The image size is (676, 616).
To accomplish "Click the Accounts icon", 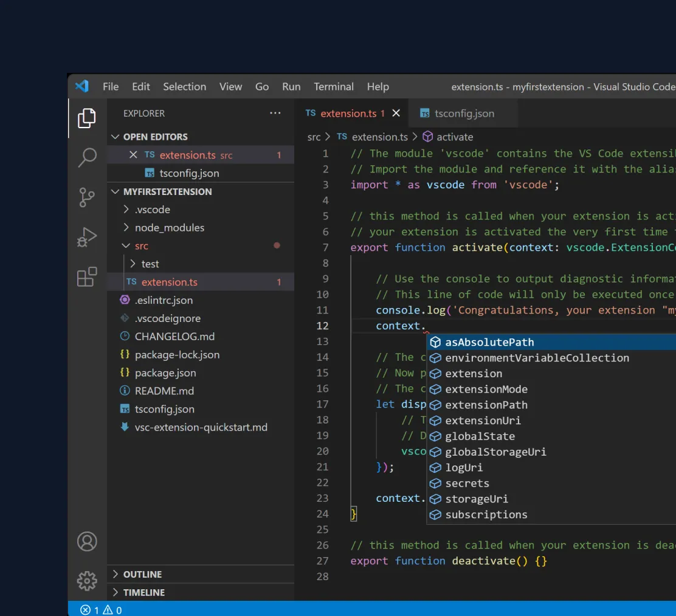I will point(87,541).
